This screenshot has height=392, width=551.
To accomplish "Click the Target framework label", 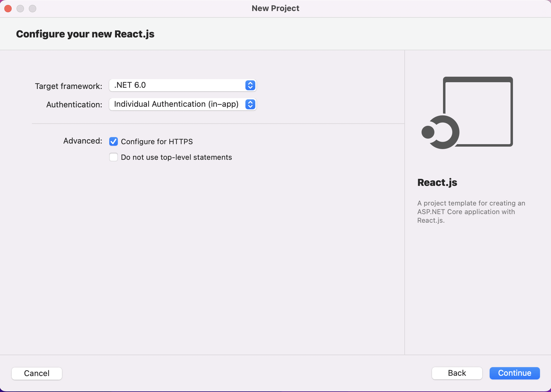I will tap(68, 86).
